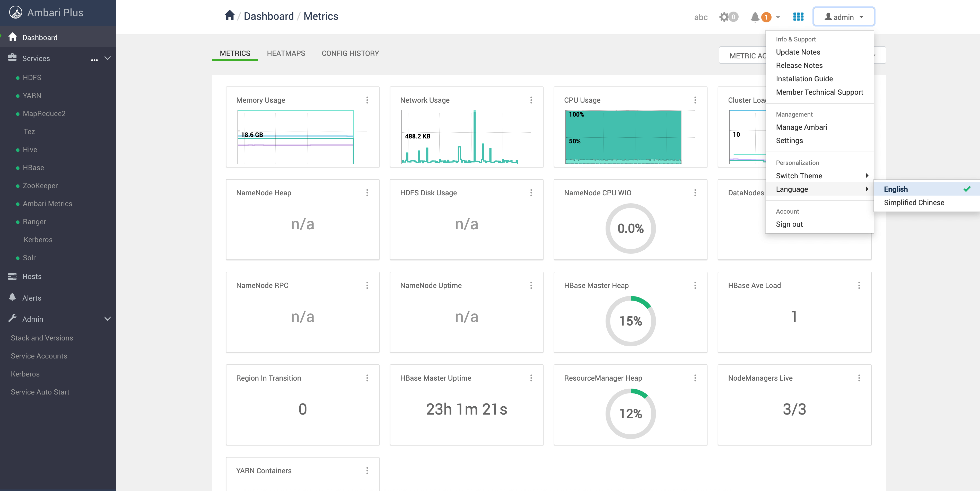Click Services ellipsis actions icon
This screenshot has width=980, height=491.
pyautogui.click(x=94, y=59)
